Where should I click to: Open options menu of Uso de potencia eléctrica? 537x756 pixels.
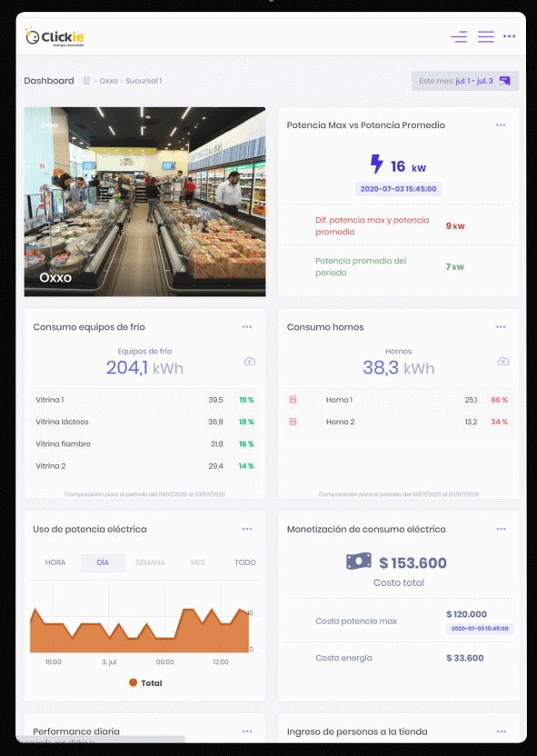tap(247, 529)
